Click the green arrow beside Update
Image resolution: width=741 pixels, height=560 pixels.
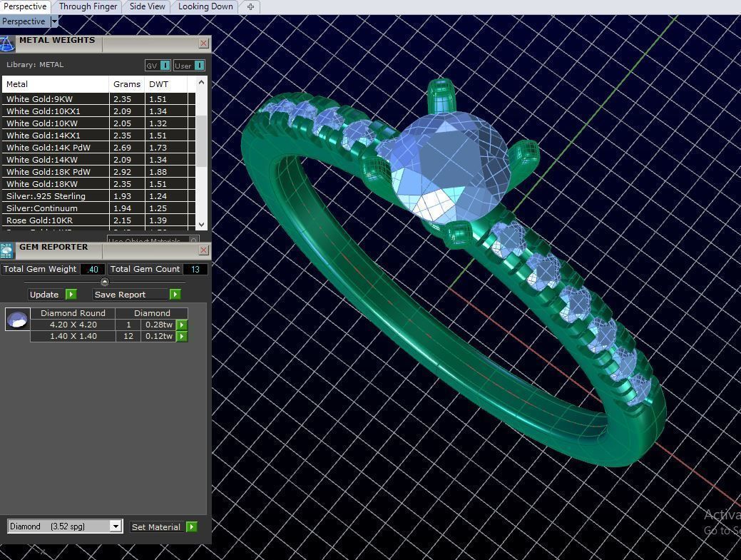click(x=71, y=295)
